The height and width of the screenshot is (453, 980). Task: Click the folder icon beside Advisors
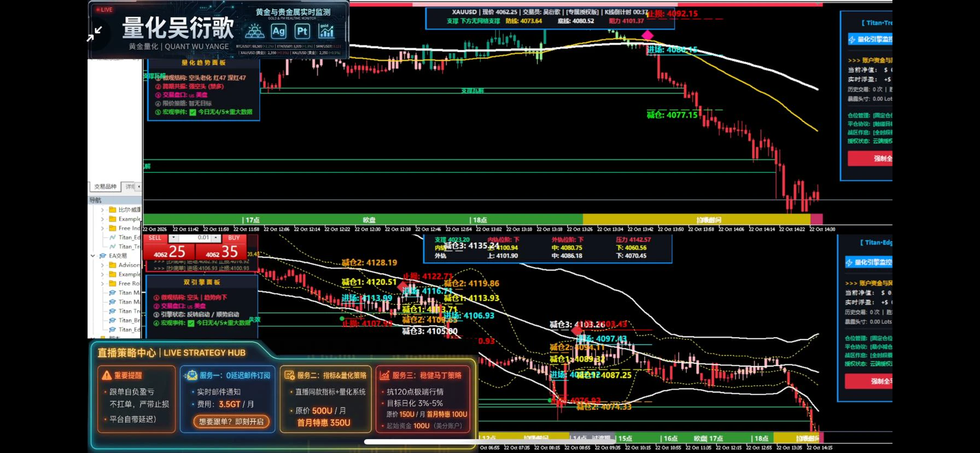coord(113,265)
